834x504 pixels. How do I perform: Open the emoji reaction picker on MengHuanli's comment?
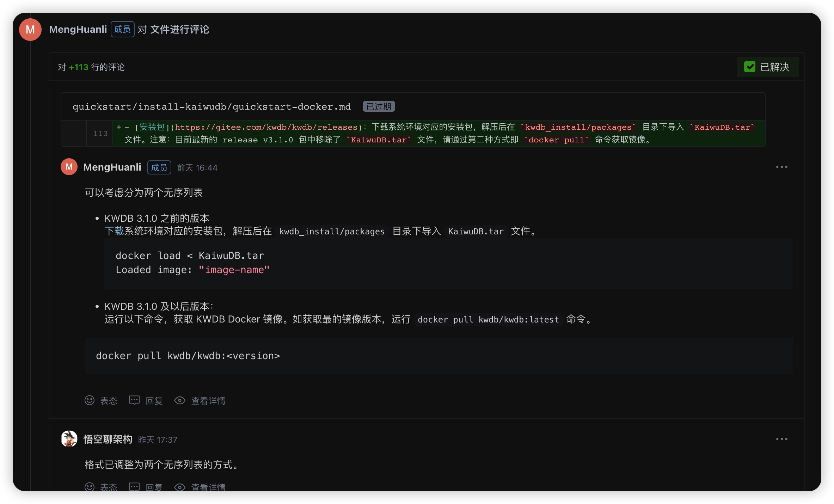click(90, 400)
